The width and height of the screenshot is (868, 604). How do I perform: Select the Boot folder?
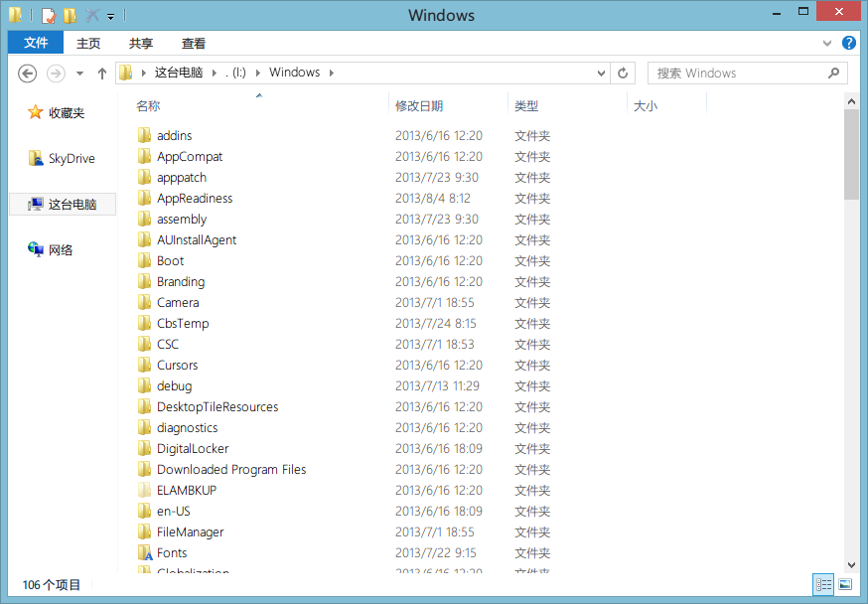(x=169, y=260)
